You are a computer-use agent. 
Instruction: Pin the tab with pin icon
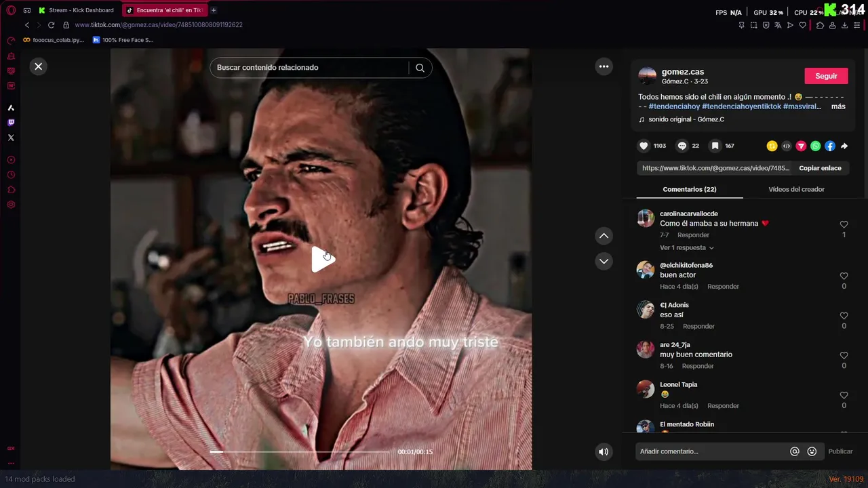click(741, 25)
